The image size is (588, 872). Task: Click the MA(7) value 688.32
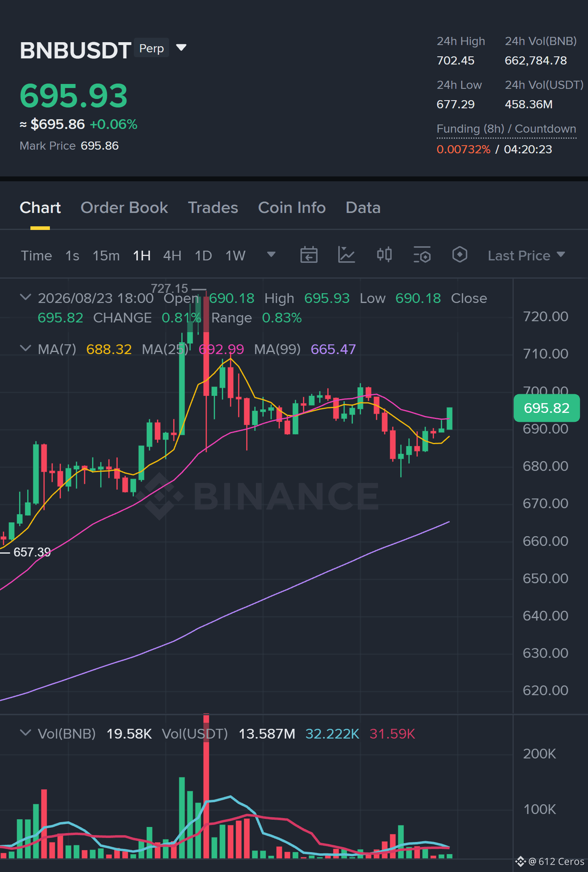(109, 349)
